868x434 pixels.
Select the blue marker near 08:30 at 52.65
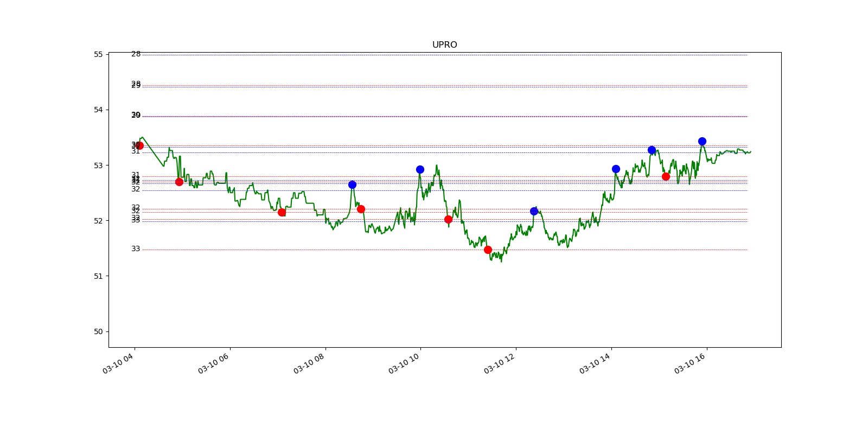[352, 184]
